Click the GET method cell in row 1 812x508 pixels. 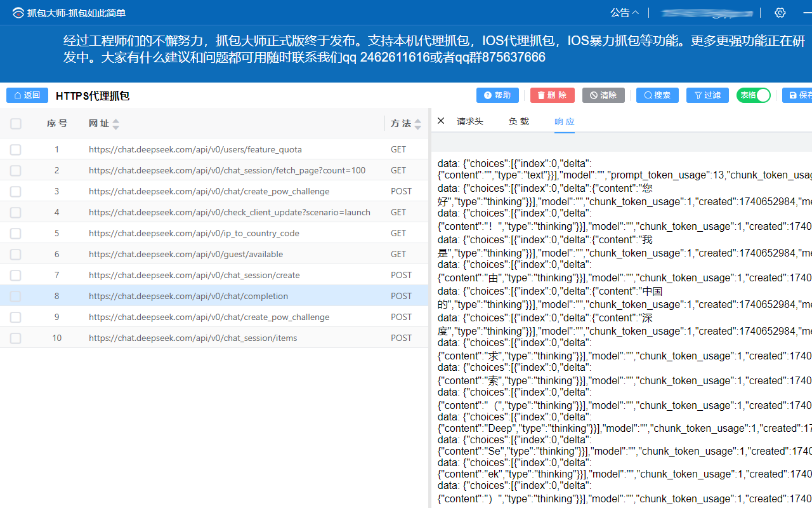point(398,150)
